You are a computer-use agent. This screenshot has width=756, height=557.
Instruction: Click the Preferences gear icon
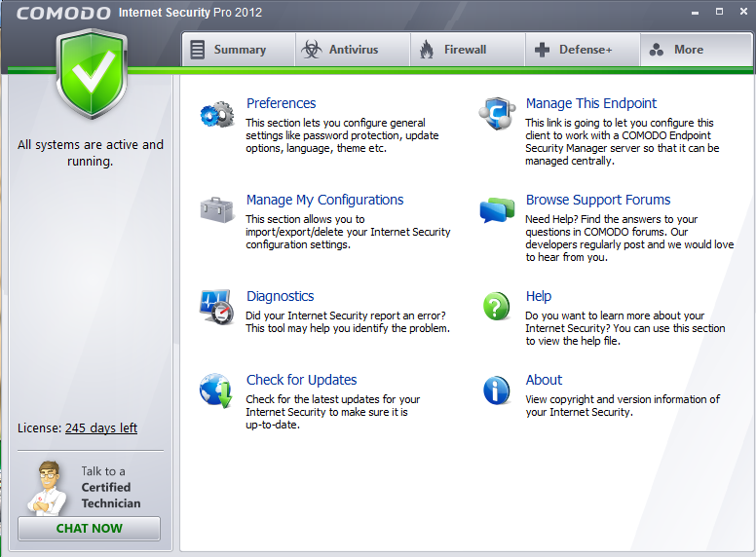click(x=216, y=115)
